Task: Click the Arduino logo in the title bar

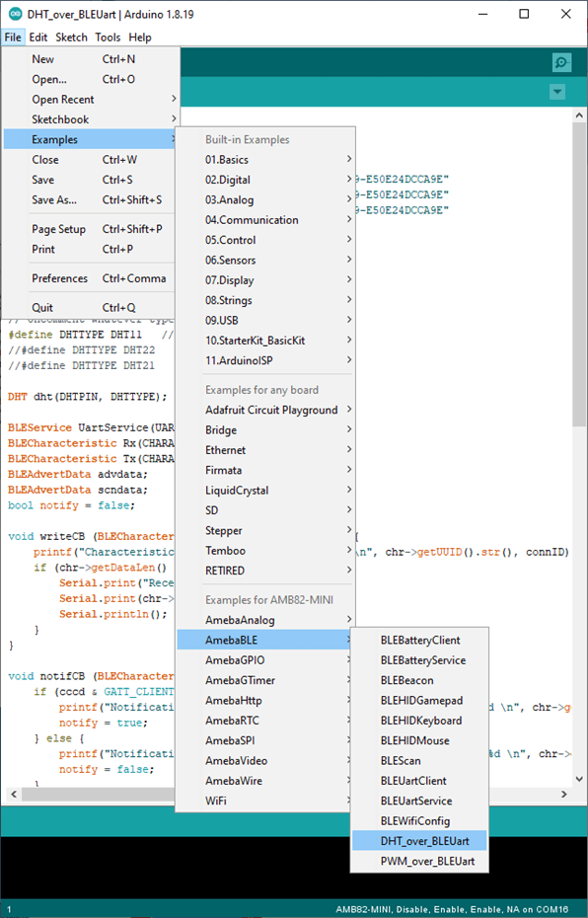Action: click(15, 14)
